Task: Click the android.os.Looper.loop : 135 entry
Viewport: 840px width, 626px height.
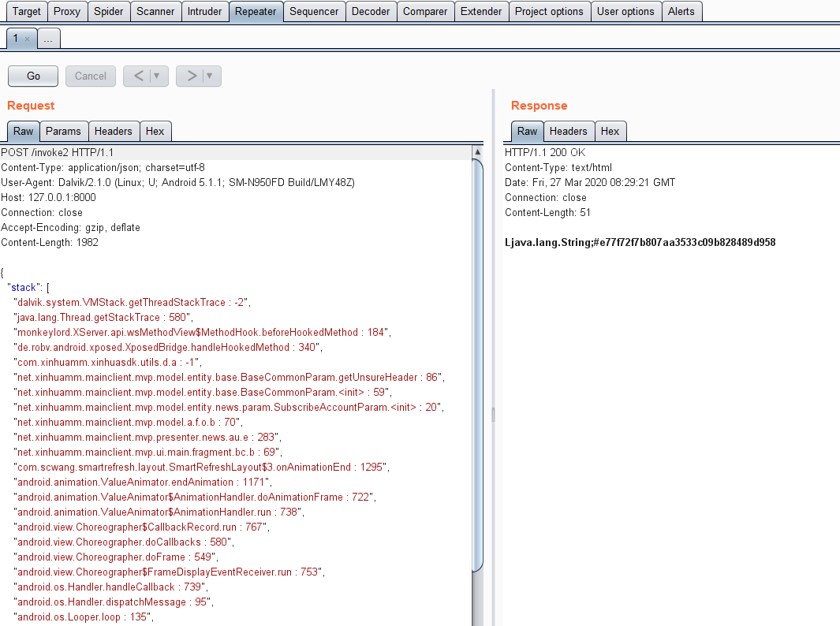Action: click(82, 617)
